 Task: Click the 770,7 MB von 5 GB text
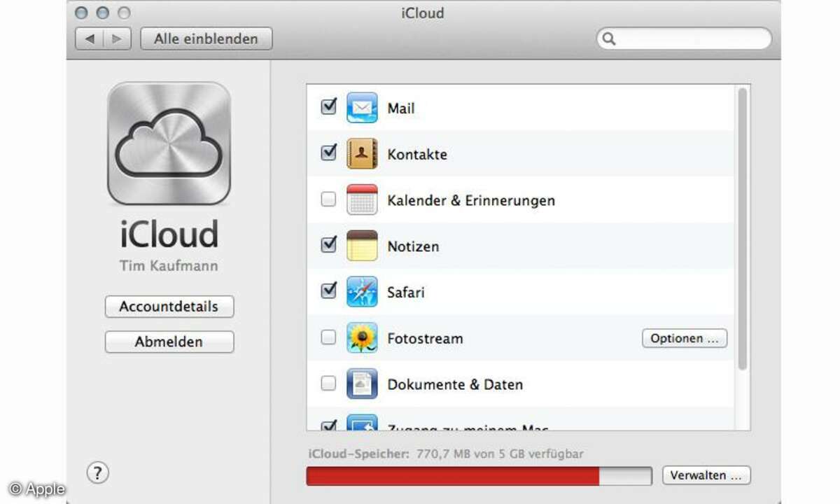pyautogui.click(x=499, y=454)
